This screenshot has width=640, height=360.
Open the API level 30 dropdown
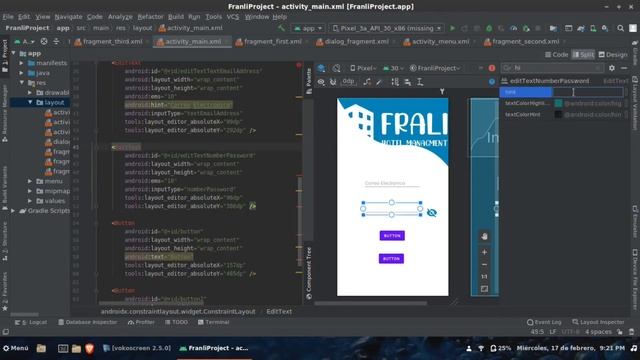point(393,68)
